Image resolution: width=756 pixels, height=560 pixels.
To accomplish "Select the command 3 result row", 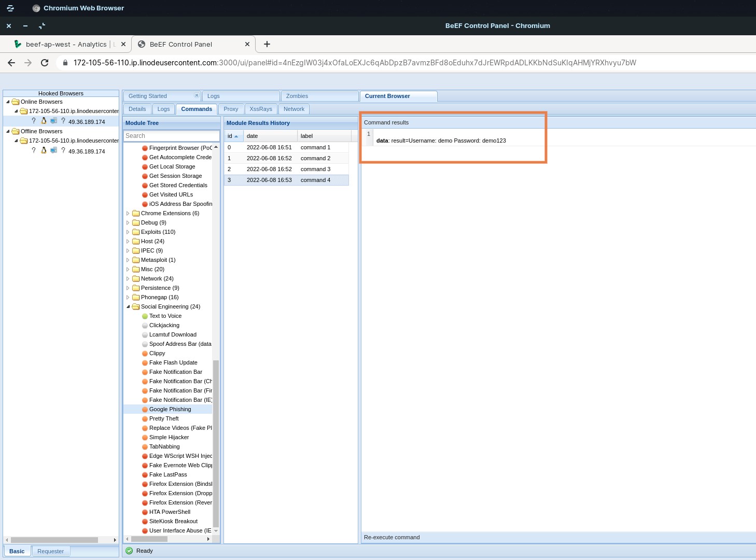I will [x=286, y=169].
